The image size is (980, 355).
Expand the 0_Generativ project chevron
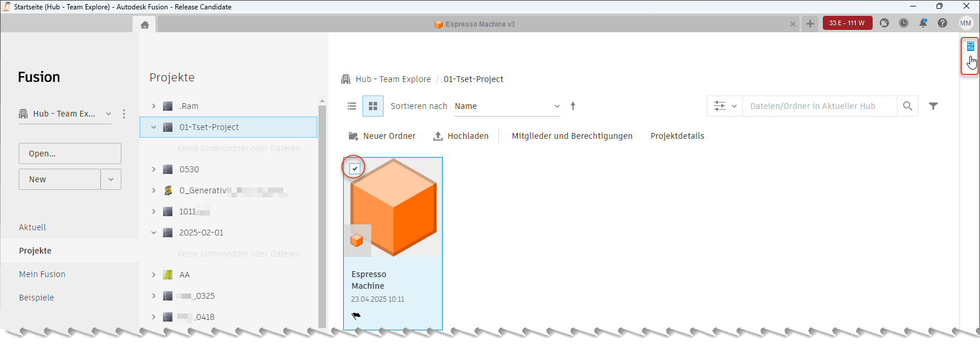pos(154,190)
